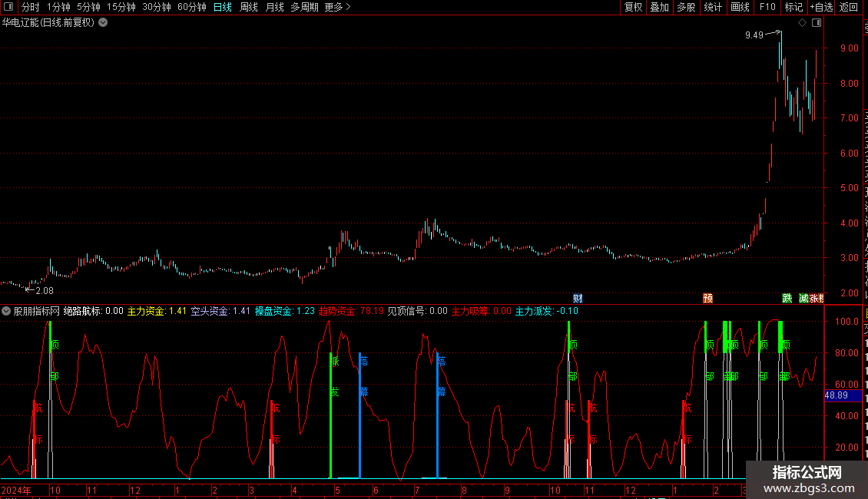This screenshot has width=868, height=499.
Task: Click the 绝路航标: 0.00 indicator value
Action: [94, 311]
